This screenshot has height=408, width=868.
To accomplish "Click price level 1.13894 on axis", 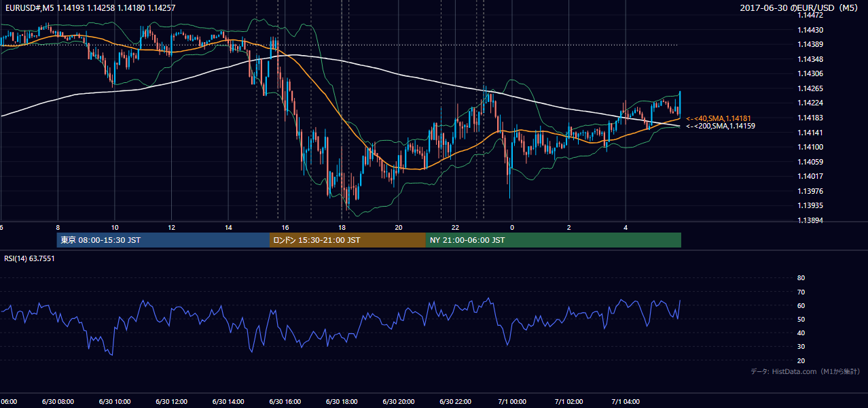I will [810, 220].
